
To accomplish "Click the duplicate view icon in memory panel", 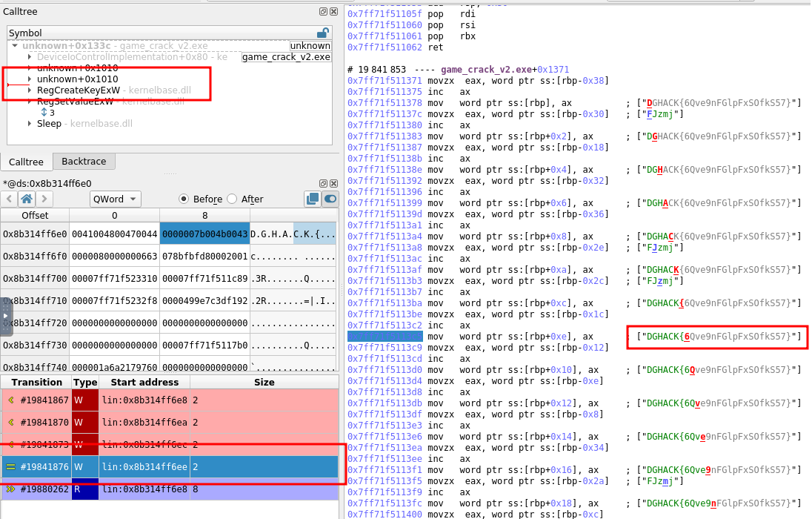I will 312,199.
